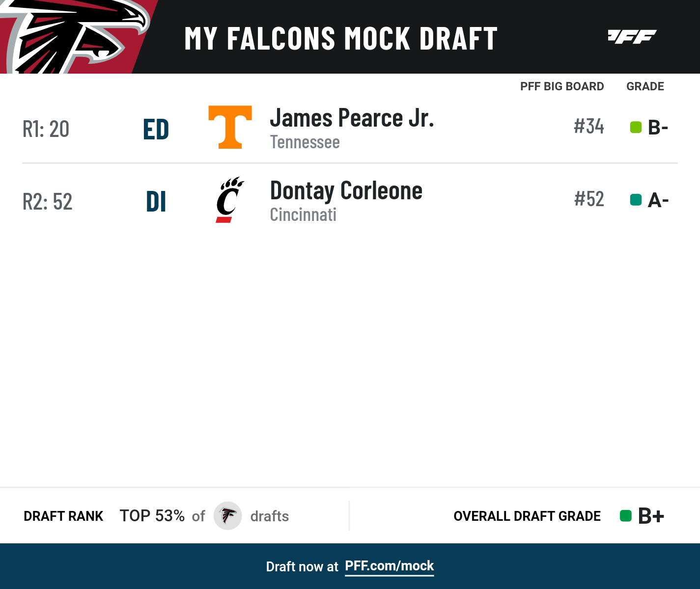Click the light green B- grade indicator
This screenshot has height=589, width=700.
tap(636, 128)
